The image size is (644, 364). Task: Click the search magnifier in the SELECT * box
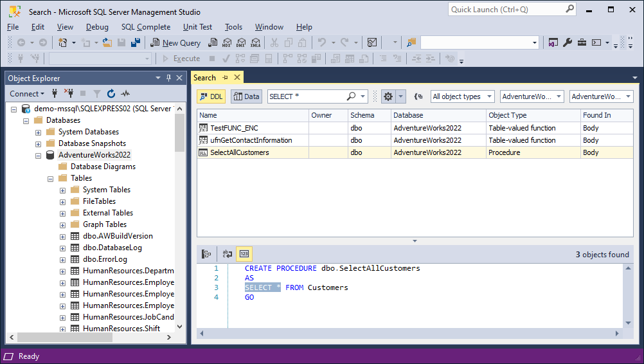(351, 96)
